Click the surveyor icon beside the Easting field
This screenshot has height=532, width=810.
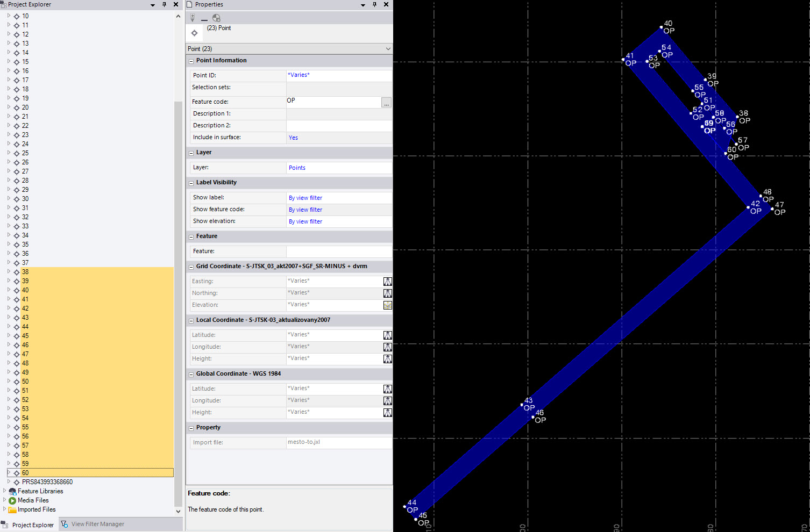click(x=387, y=281)
